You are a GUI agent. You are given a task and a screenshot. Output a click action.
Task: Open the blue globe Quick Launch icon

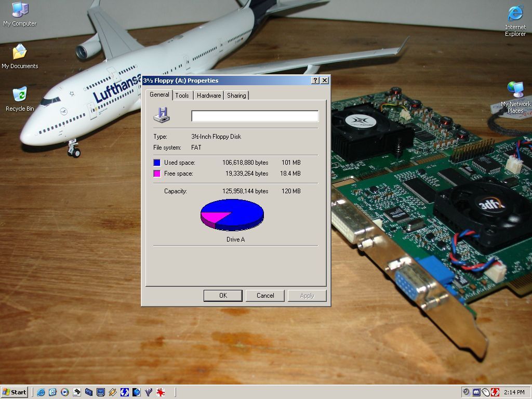137,392
